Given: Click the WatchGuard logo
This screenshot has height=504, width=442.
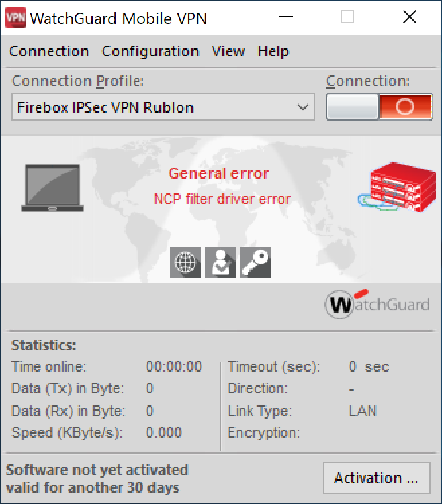Looking at the screenshot, I should coord(378,305).
